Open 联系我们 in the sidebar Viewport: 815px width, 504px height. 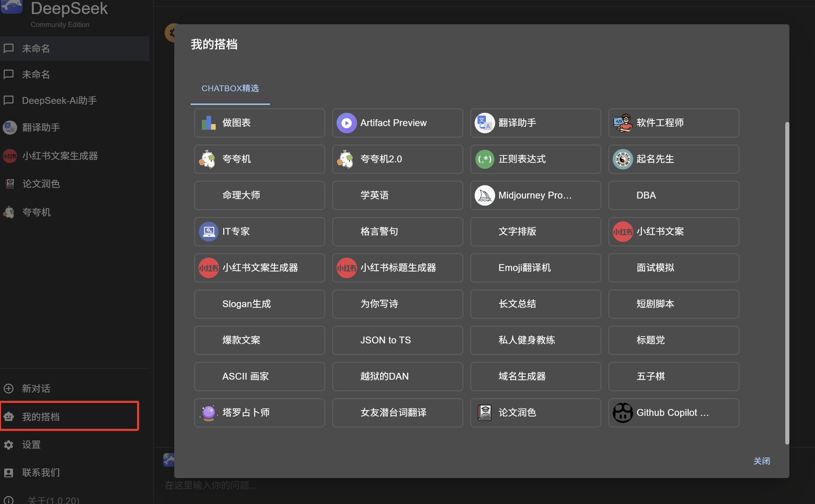41,473
